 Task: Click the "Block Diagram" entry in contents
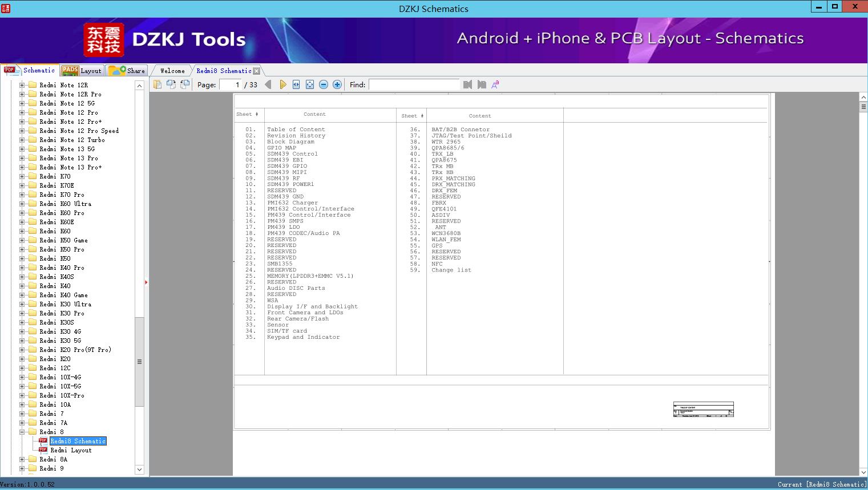291,141
